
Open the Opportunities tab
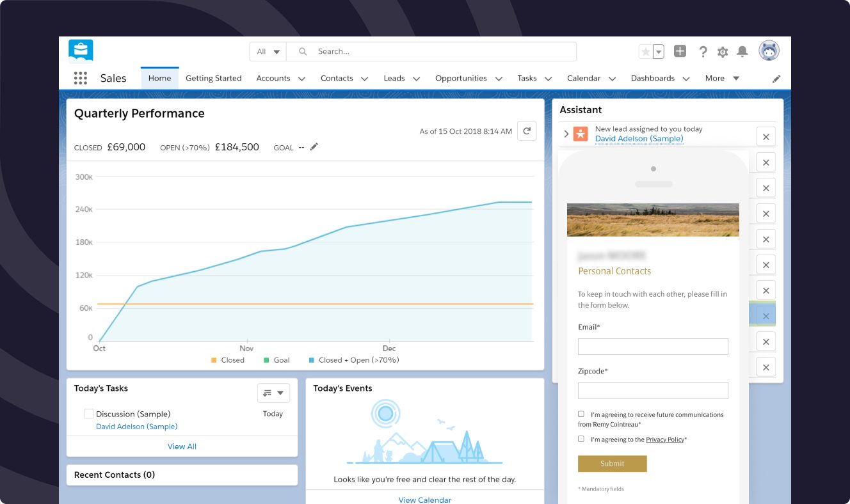pyautogui.click(x=461, y=78)
